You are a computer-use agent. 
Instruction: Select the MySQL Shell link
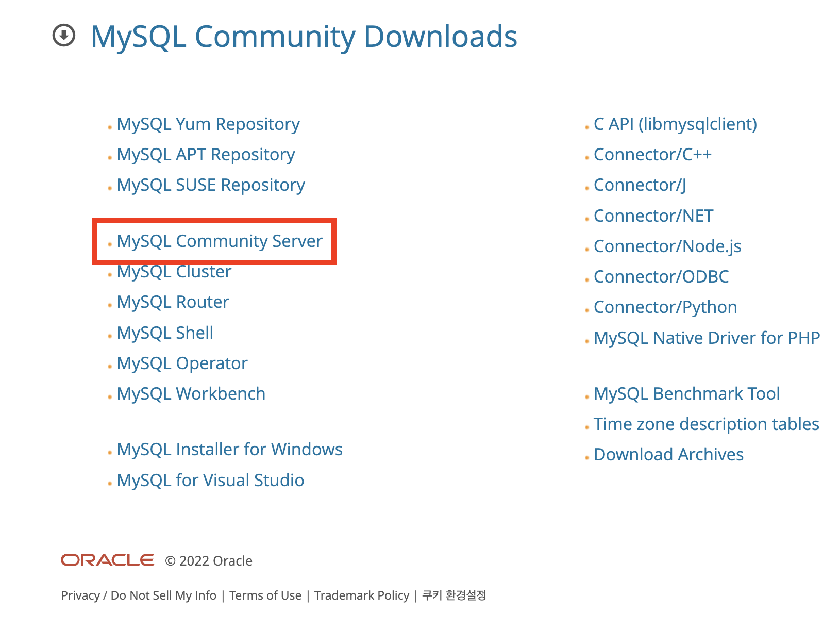click(165, 333)
